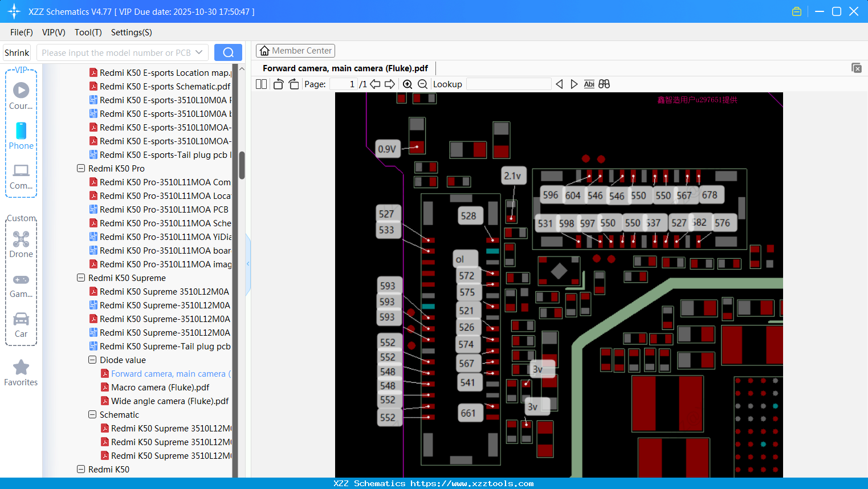
Task: Click the binoculars search icon
Action: [x=604, y=84]
